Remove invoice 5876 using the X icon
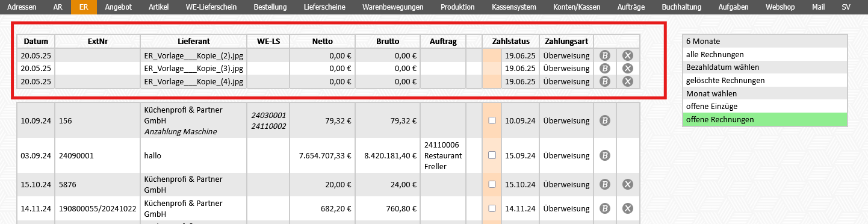 (x=627, y=184)
